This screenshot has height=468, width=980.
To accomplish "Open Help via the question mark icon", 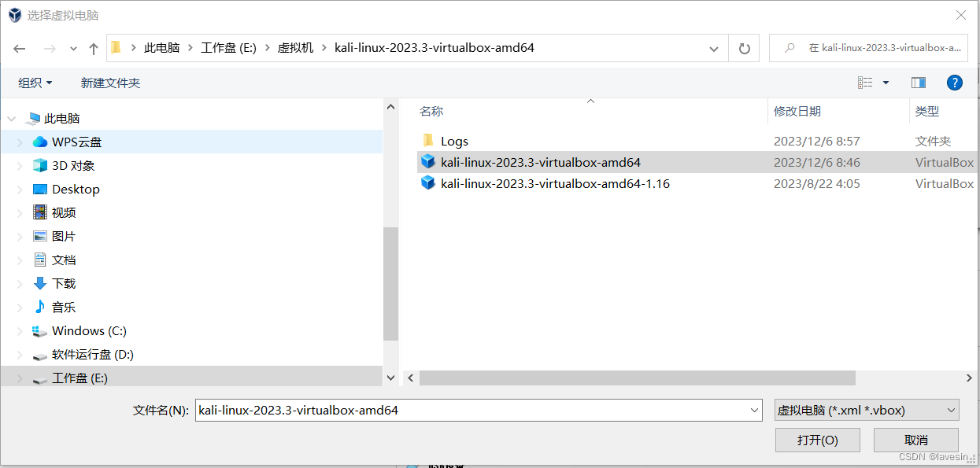I will click(x=954, y=82).
